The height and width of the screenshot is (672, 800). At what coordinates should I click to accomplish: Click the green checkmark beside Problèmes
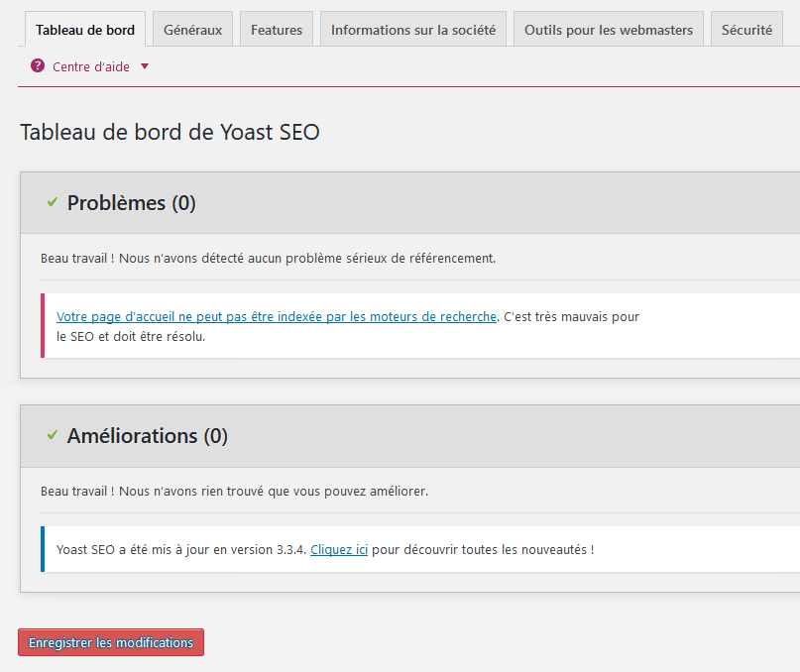coord(52,202)
